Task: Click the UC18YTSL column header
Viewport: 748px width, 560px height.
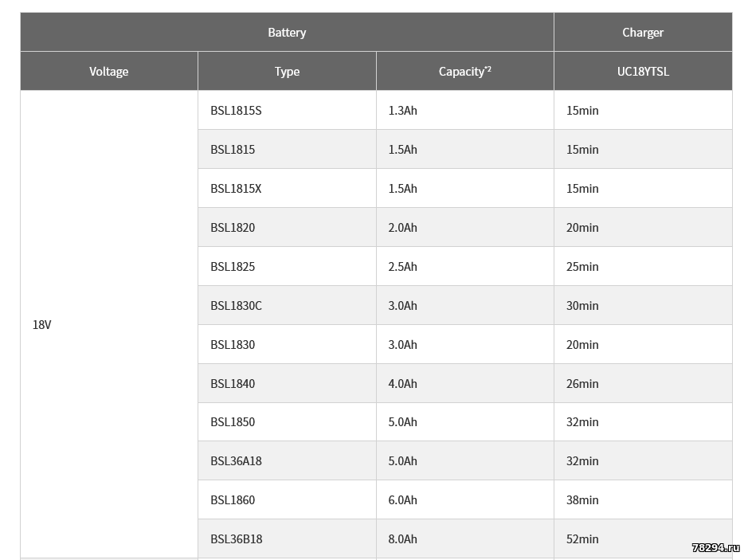Action: click(643, 72)
